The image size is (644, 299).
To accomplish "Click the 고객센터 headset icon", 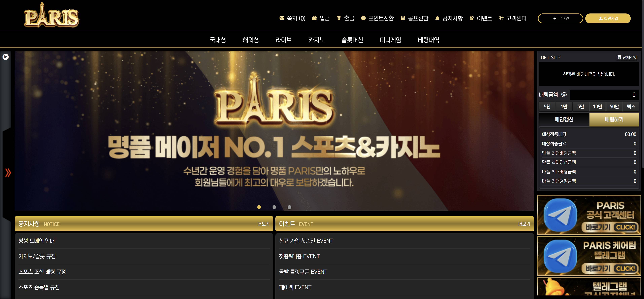I will 501,18.
